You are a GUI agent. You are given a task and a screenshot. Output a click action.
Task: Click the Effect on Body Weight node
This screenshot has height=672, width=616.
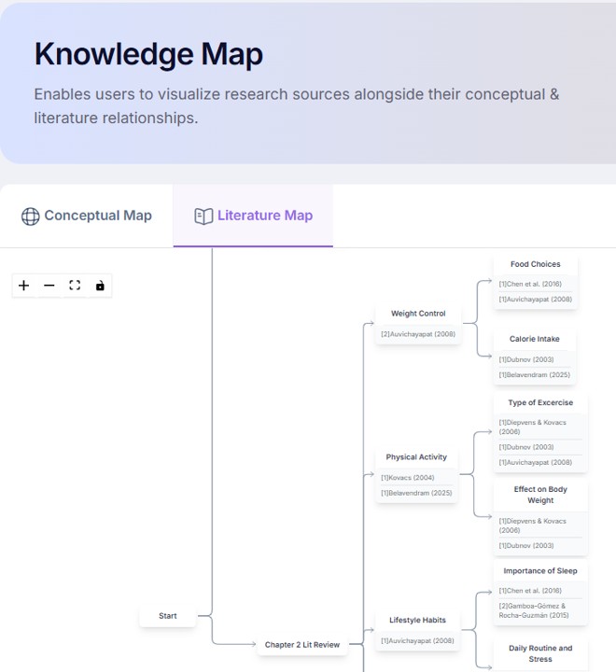pyautogui.click(x=540, y=495)
